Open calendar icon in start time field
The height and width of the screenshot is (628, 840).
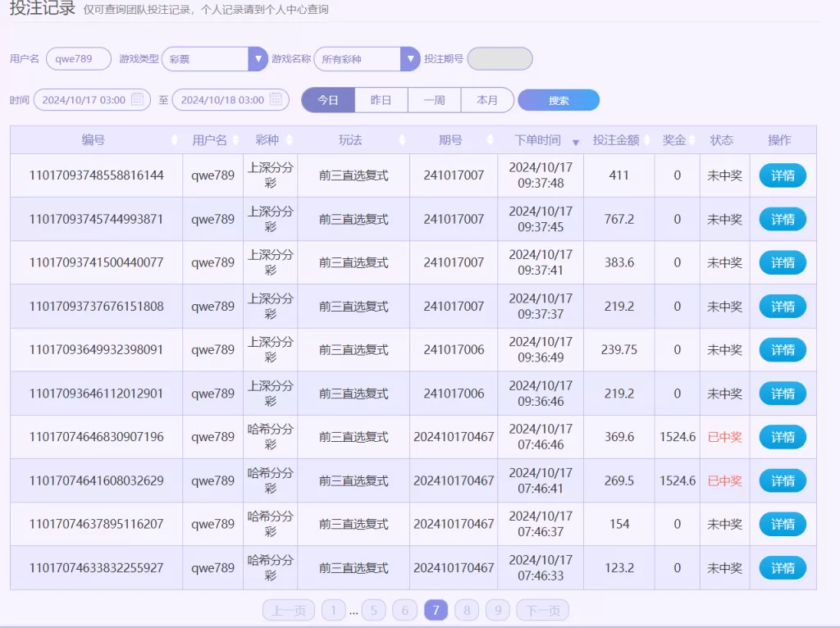(137, 99)
